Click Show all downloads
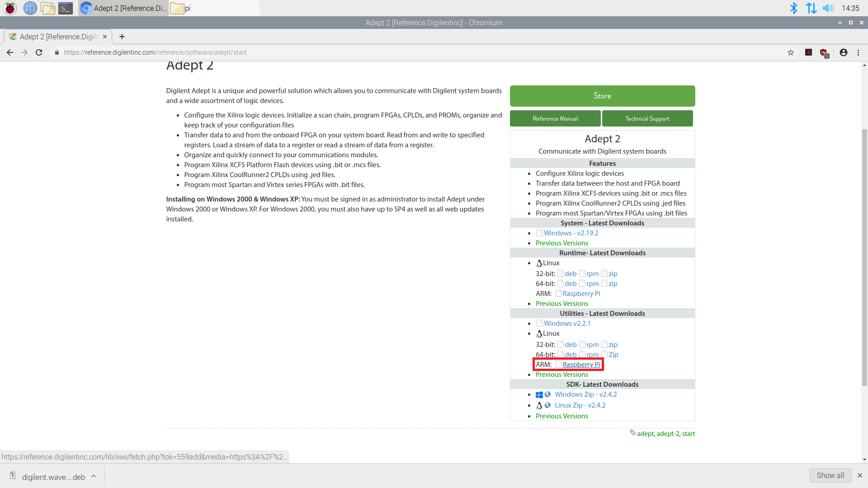 tap(830, 475)
